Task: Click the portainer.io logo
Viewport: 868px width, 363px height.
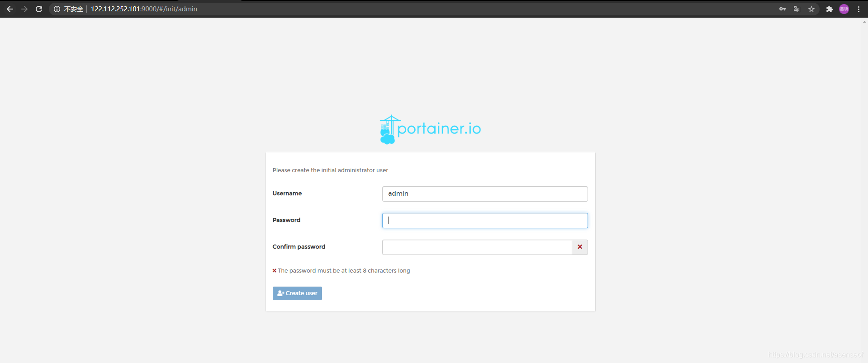Action: (430, 129)
